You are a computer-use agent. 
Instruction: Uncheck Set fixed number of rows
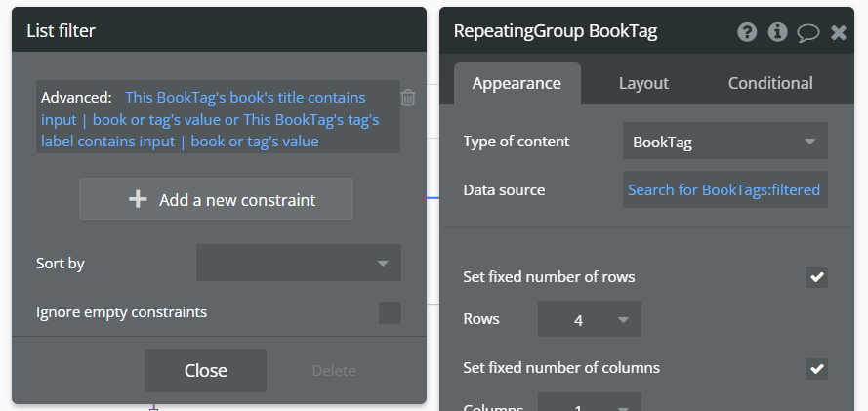click(x=817, y=277)
